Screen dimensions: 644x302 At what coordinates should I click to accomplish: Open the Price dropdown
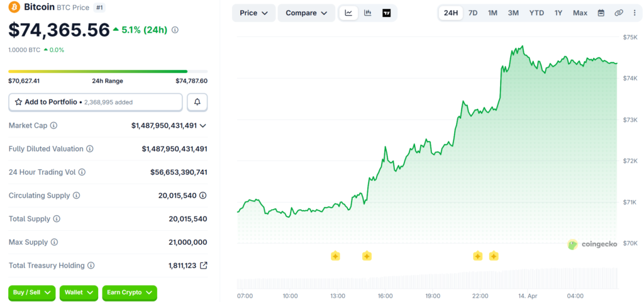tap(253, 13)
